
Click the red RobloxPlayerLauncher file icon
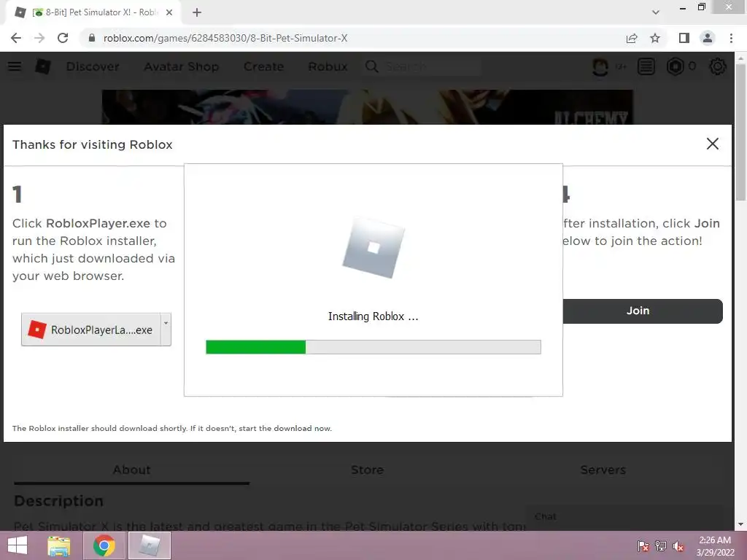coord(37,330)
